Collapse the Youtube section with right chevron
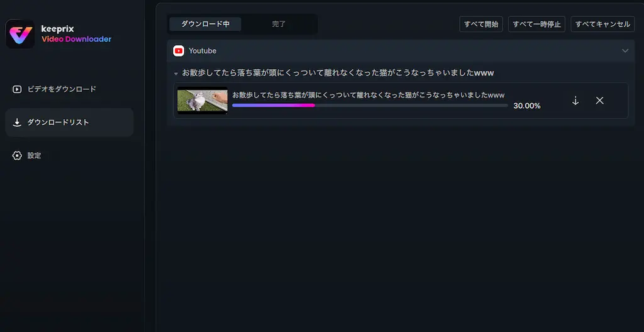 (x=625, y=51)
